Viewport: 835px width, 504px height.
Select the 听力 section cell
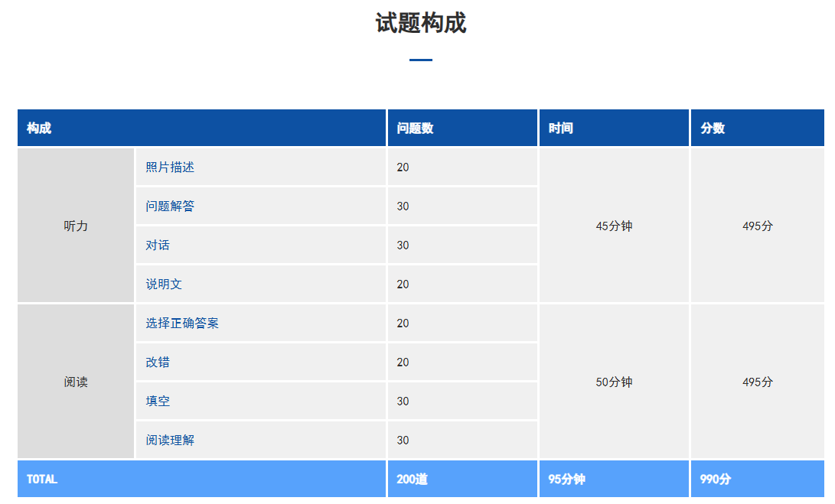tap(76, 226)
